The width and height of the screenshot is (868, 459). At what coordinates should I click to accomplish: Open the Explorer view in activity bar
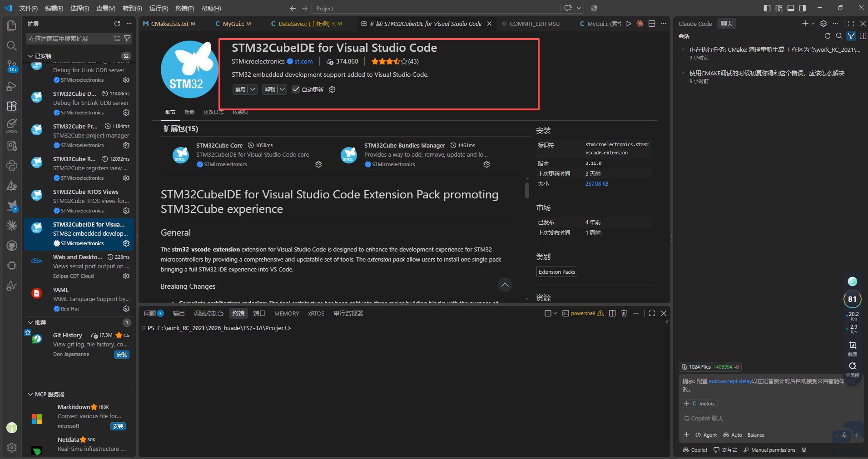pyautogui.click(x=12, y=26)
